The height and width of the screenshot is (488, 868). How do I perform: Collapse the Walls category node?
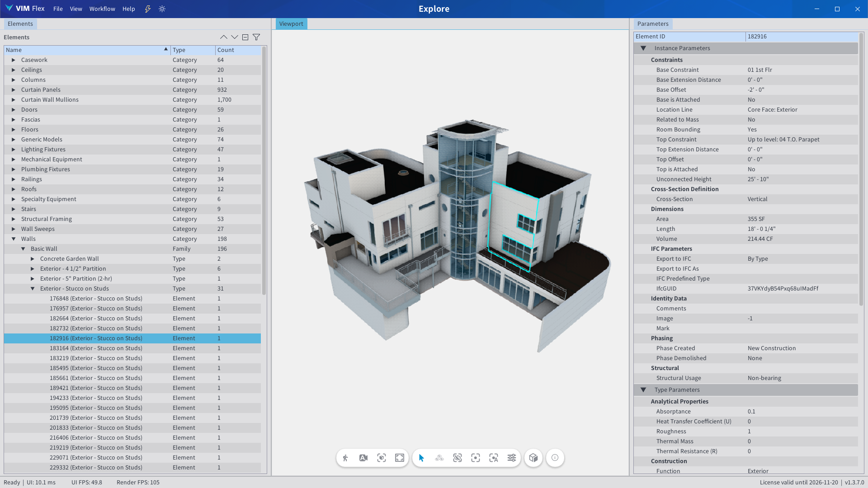coord(14,239)
